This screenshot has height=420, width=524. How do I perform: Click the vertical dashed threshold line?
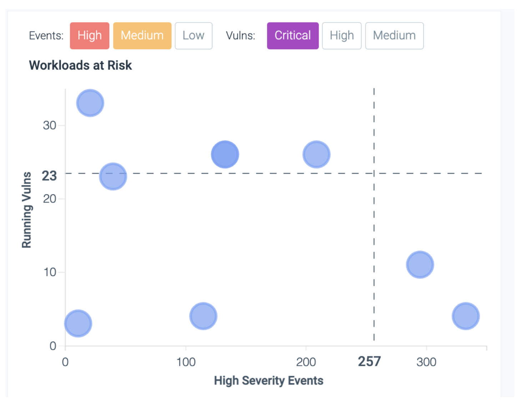(x=373, y=232)
